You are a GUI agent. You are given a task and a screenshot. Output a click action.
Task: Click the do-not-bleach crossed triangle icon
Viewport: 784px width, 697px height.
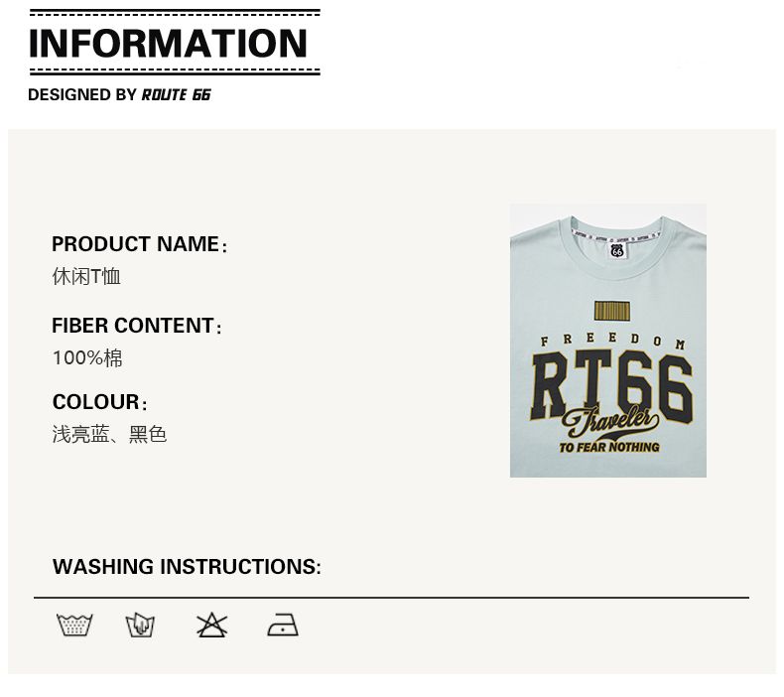[211, 626]
